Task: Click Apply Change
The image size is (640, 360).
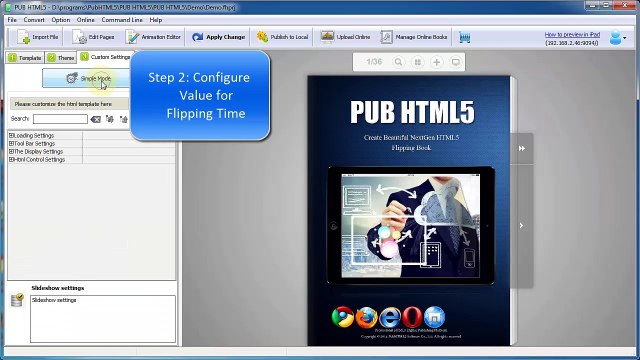Action: pos(218,37)
